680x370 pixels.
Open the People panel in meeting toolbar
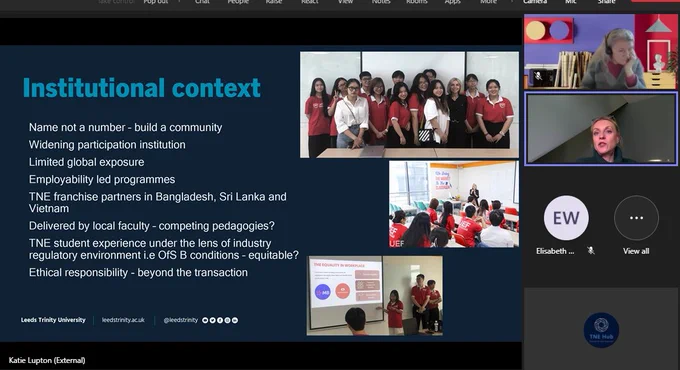tap(238, 2)
